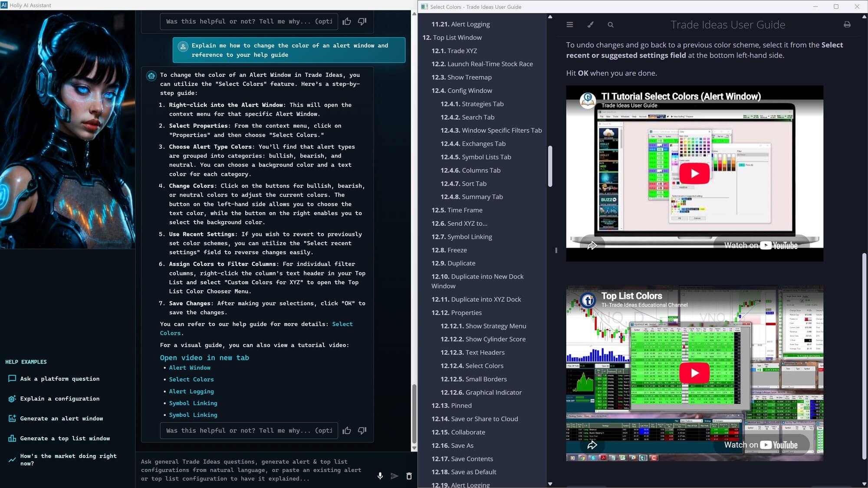Open the 'Alert Window' reference link
This screenshot has width=868, height=488.
click(190, 367)
